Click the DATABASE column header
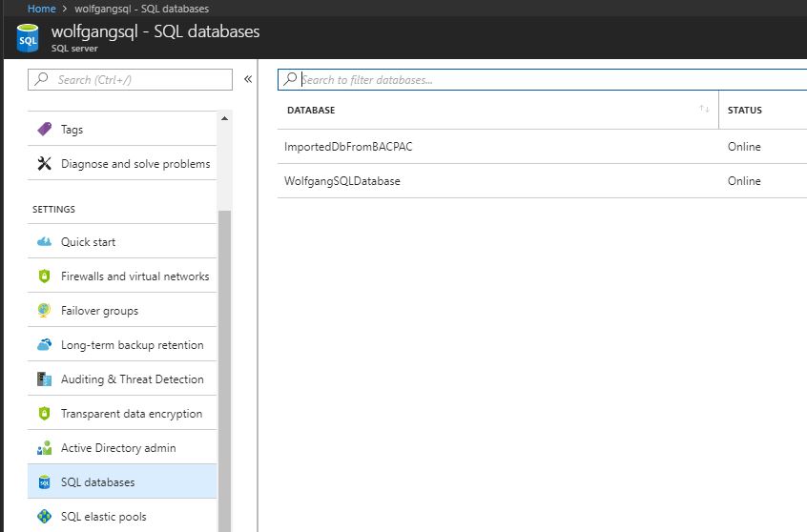 [x=311, y=110]
